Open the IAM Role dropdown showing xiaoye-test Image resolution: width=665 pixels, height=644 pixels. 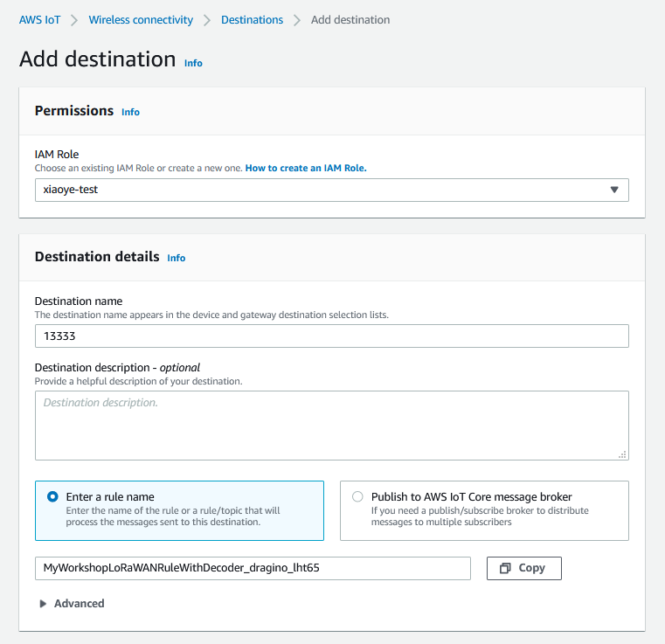pos(332,190)
